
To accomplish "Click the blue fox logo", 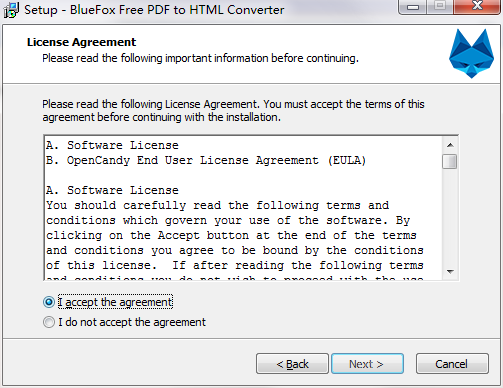I will 471,53.
